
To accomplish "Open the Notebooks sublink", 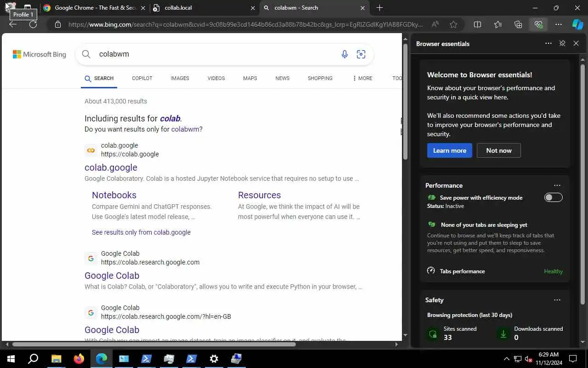I will [x=114, y=195].
